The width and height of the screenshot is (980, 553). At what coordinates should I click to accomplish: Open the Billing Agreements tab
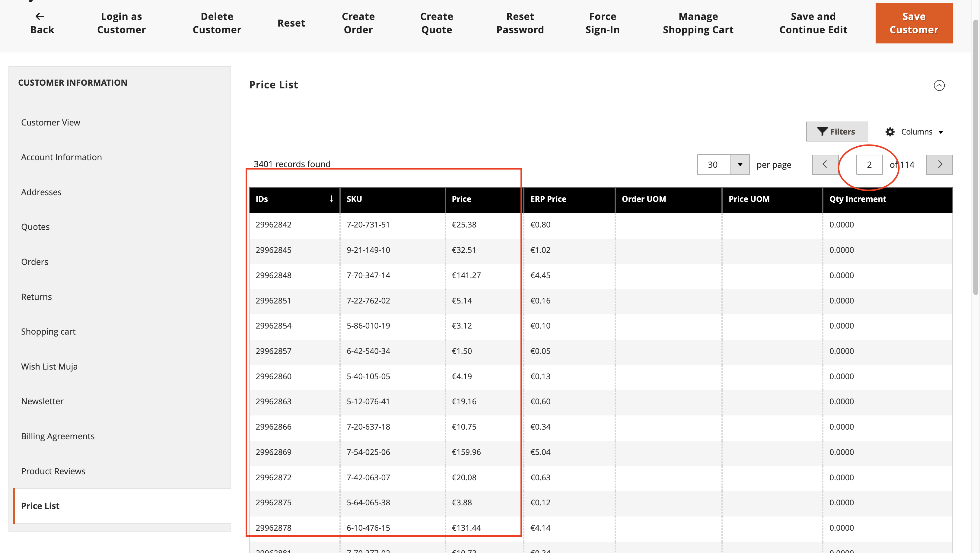57,436
